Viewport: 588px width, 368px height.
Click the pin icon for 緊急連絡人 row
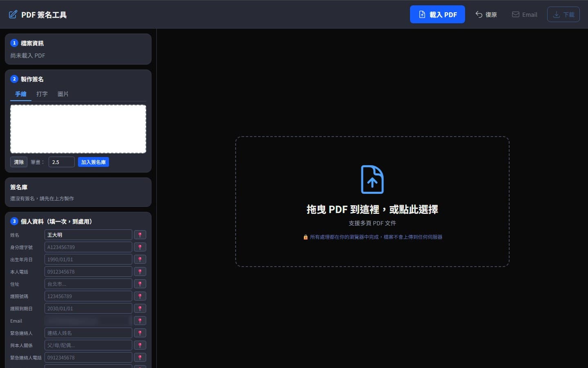(140, 333)
